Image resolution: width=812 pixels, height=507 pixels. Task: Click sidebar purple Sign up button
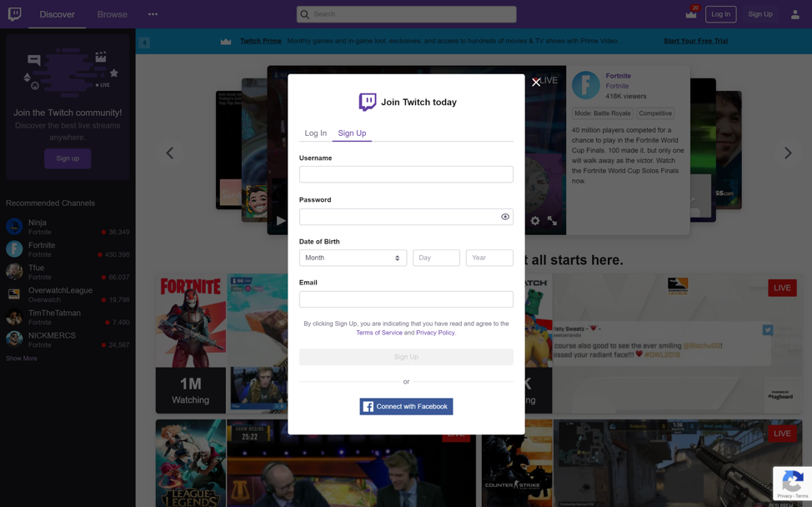[x=68, y=158]
